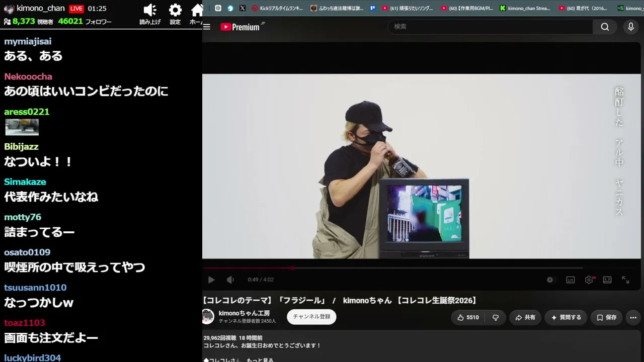This screenshot has height=362, width=644.
Task: Switch to the (60) 君が代（2016... tab
Action: pyautogui.click(x=584, y=8)
